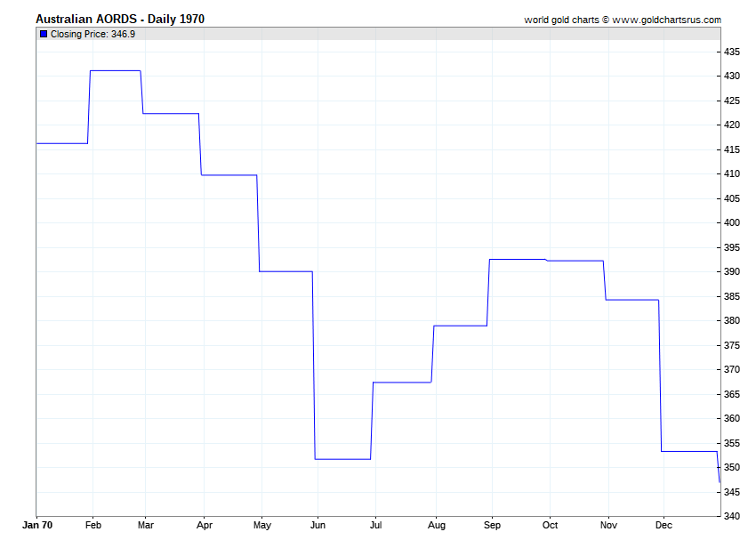Click the 'Jun' x-axis label

click(x=318, y=525)
